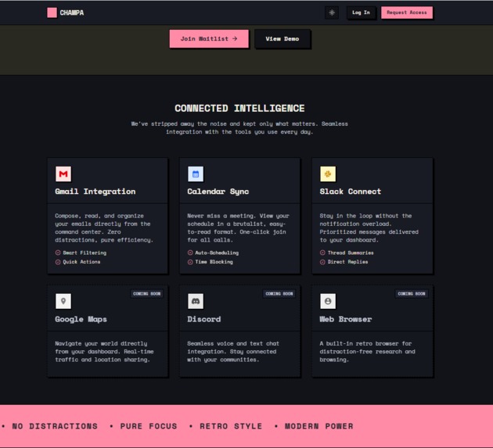Click the Quick Actions feature text
The image size is (493, 448).
[x=81, y=262]
